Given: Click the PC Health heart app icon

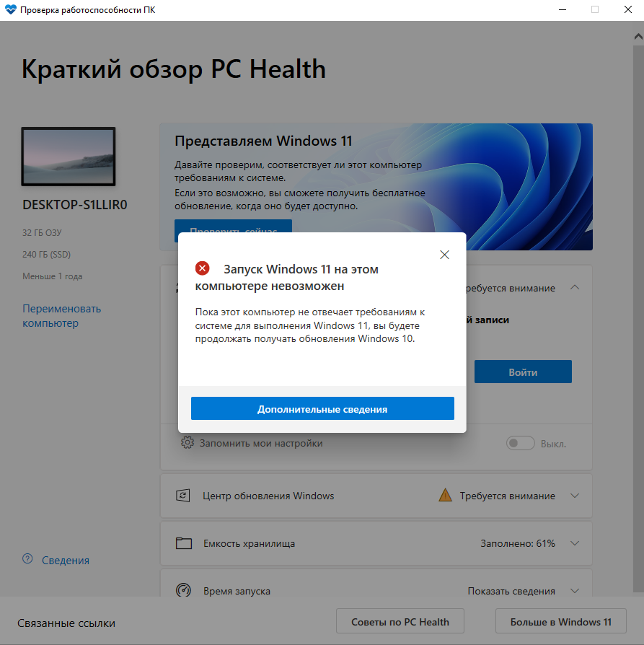Looking at the screenshot, I should tap(10, 9).
